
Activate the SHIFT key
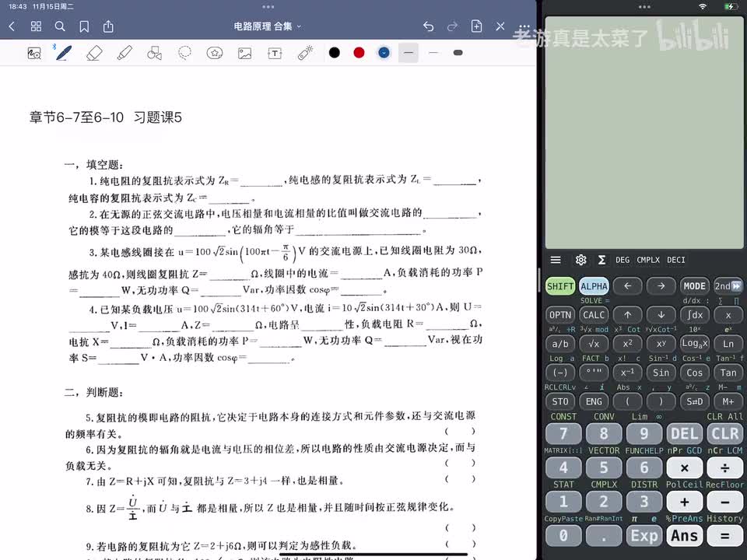pyautogui.click(x=560, y=286)
